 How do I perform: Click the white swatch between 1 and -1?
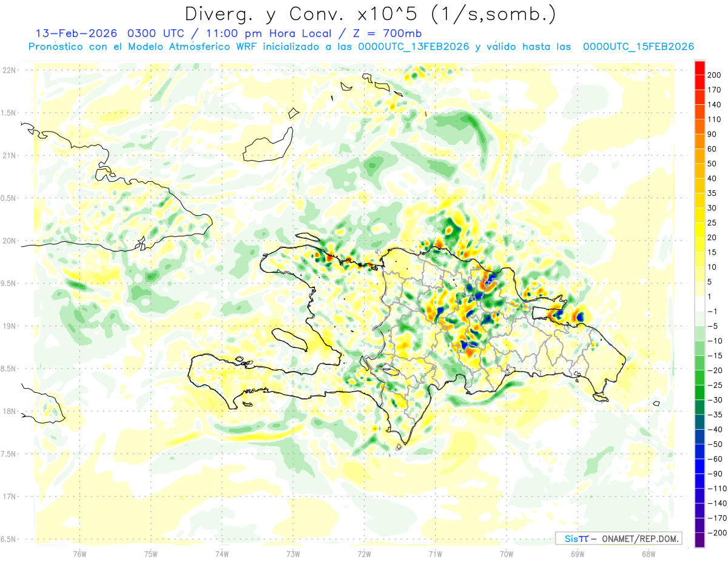coord(699,304)
